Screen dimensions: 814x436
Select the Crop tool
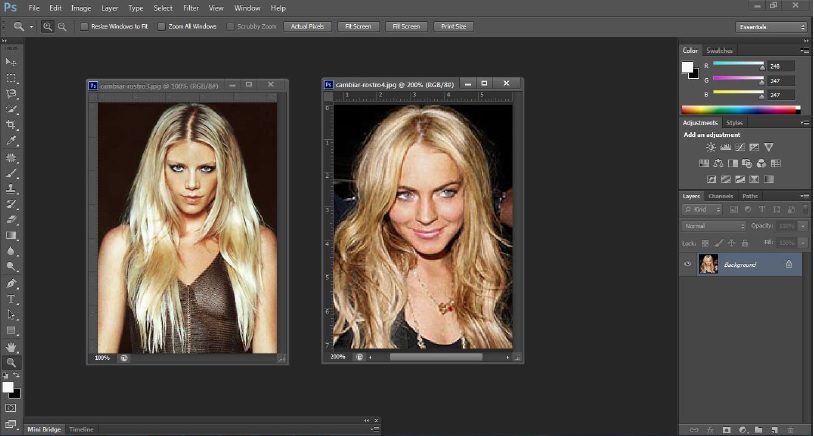tap(11, 125)
